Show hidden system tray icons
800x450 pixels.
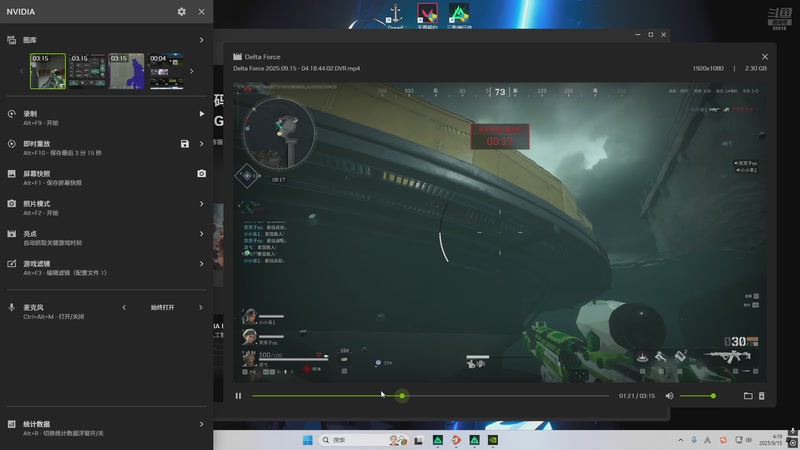pos(681,440)
